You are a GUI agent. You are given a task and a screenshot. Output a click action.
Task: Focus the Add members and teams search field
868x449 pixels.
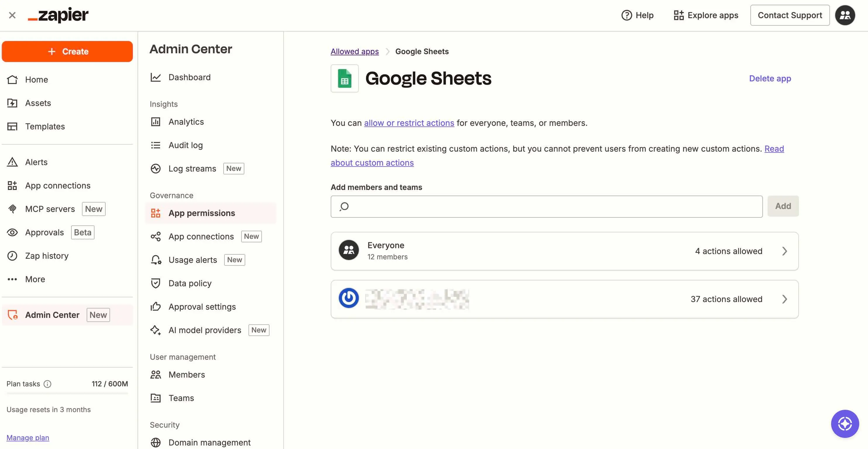click(x=547, y=207)
